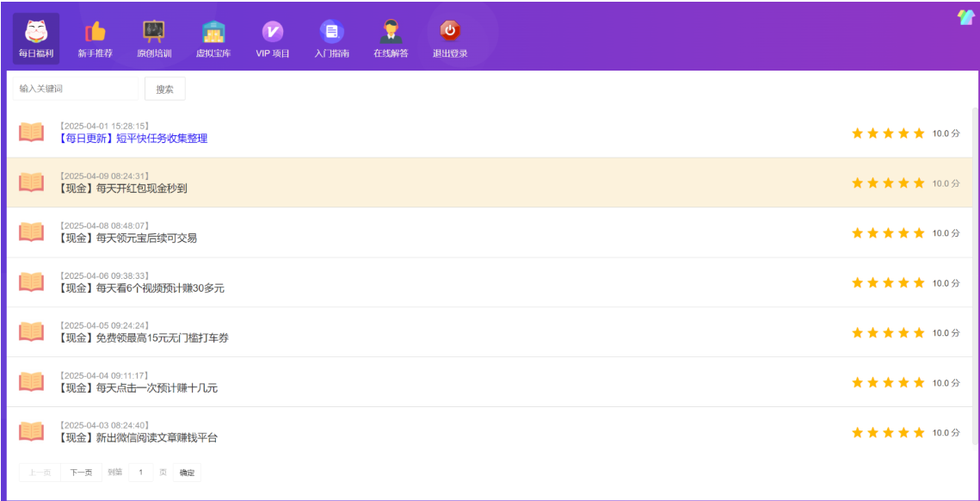Click the 入门指南 document icon
The image size is (980, 501).
pyautogui.click(x=331, y=33)
